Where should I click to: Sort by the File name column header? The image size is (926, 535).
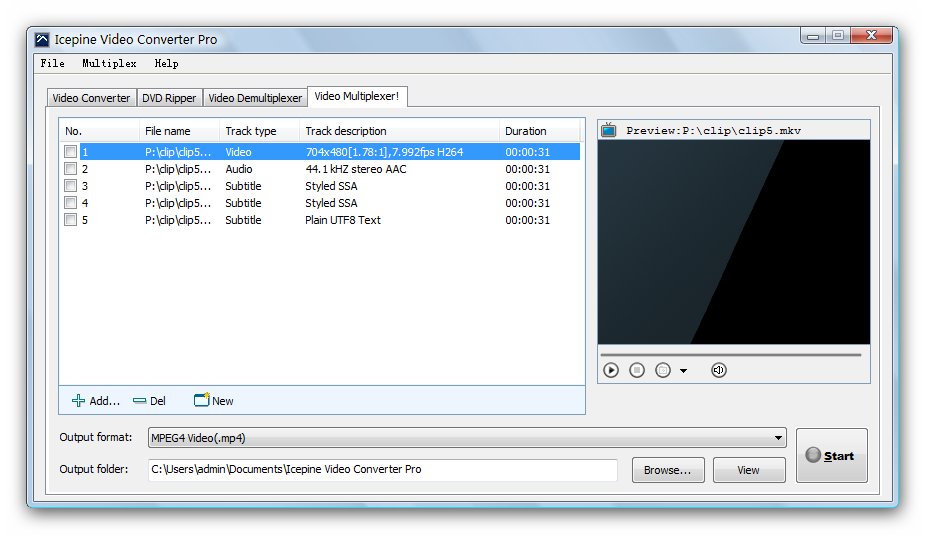click(x=180, y=131)
